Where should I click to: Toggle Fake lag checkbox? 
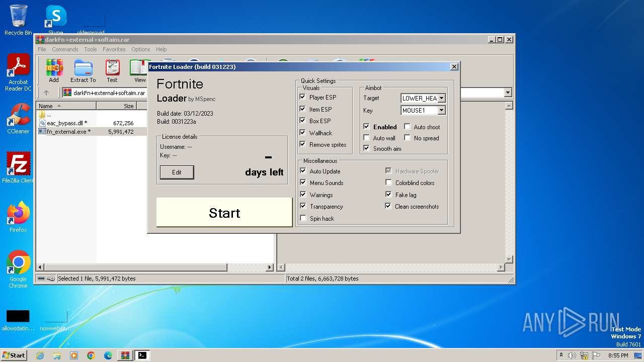(x=388, y=195)
